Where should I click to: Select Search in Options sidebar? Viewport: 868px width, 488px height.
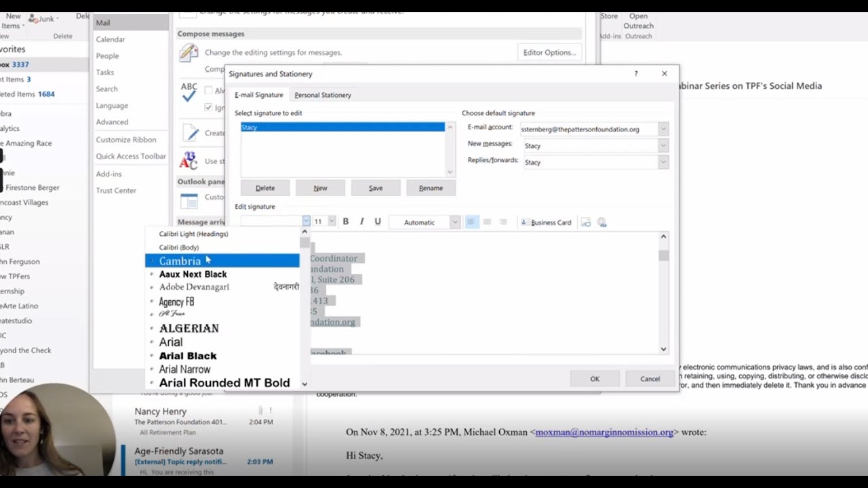(130, 89)
